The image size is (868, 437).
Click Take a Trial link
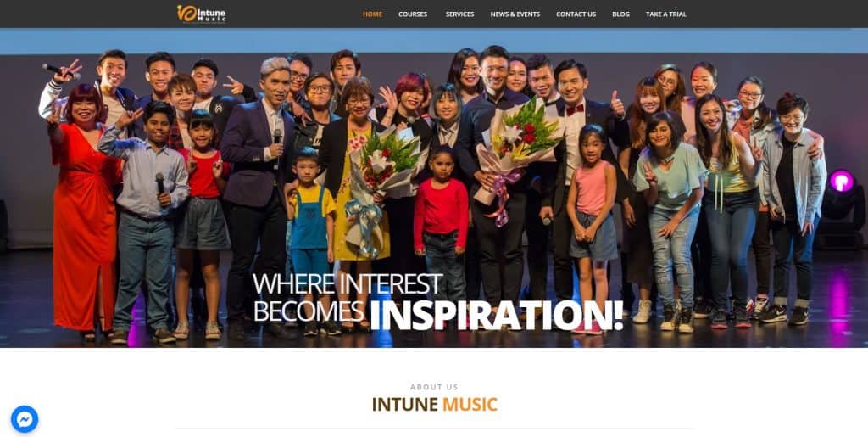click(666, 14)
